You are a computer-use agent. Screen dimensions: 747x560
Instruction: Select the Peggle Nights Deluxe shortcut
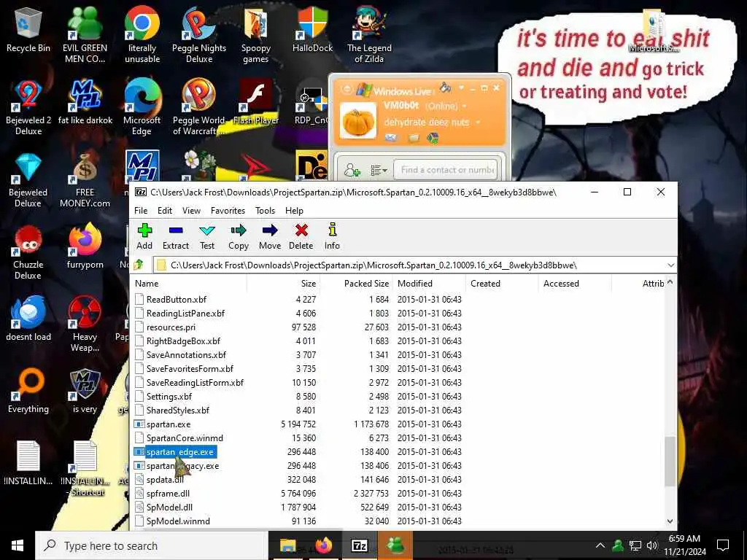tap(199, 36)
